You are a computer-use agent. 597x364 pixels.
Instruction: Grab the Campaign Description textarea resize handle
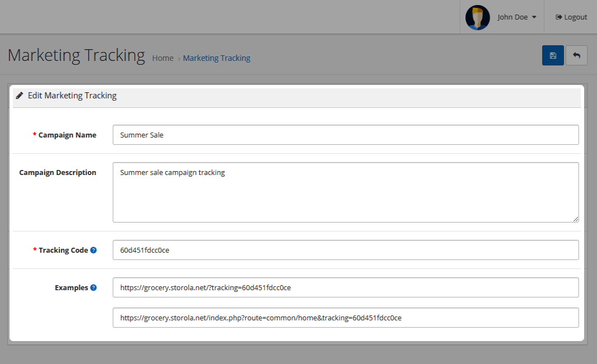click(x=575, y=219)
